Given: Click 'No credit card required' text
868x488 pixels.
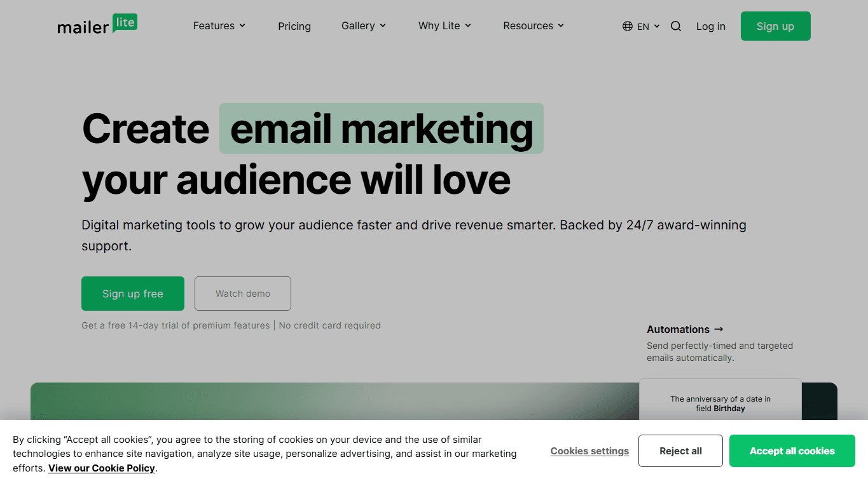Looking at the screenshot, I should pyautogui.click(x=329, y=325).
